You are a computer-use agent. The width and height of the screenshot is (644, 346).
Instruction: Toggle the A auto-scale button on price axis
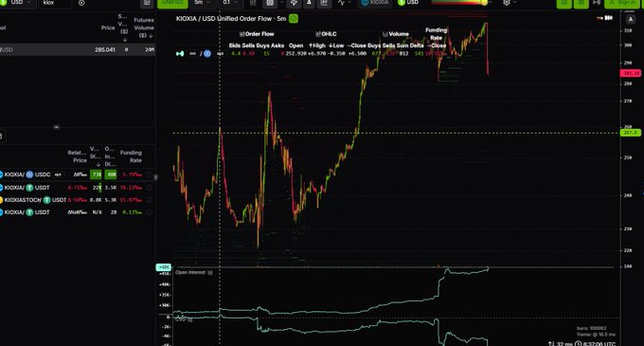[631, 19]
